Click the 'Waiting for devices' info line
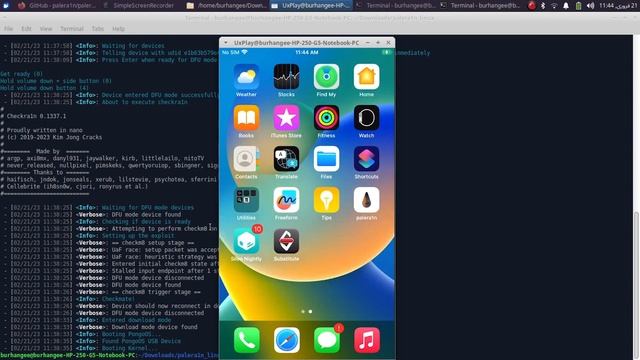 click(133, 46)
